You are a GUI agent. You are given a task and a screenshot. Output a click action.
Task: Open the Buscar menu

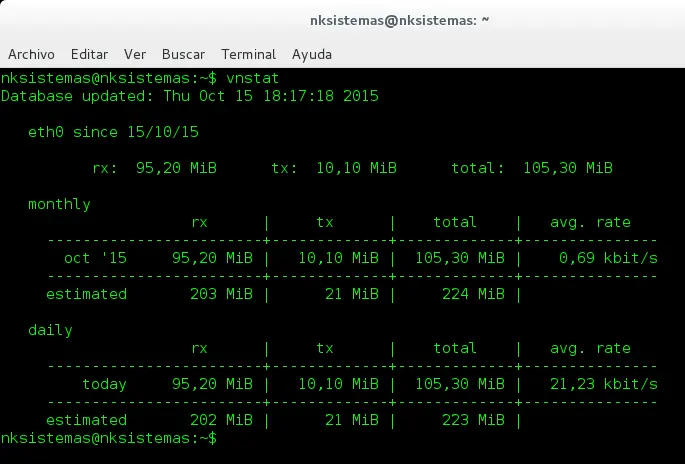(x=183, y=54)
